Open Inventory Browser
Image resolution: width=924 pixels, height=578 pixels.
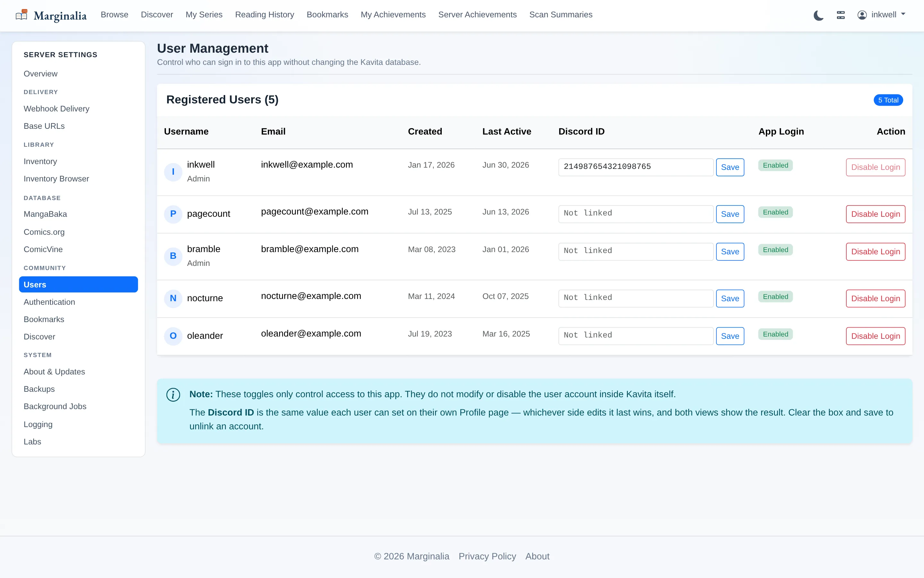78,179
